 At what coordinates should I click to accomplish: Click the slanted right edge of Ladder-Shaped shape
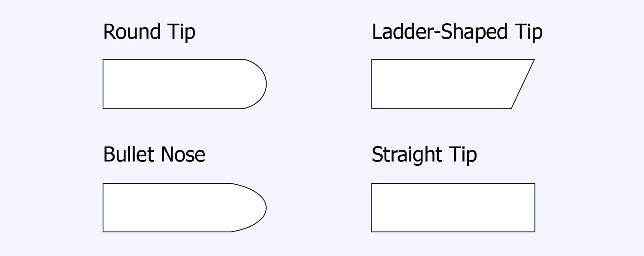point(523,84)
